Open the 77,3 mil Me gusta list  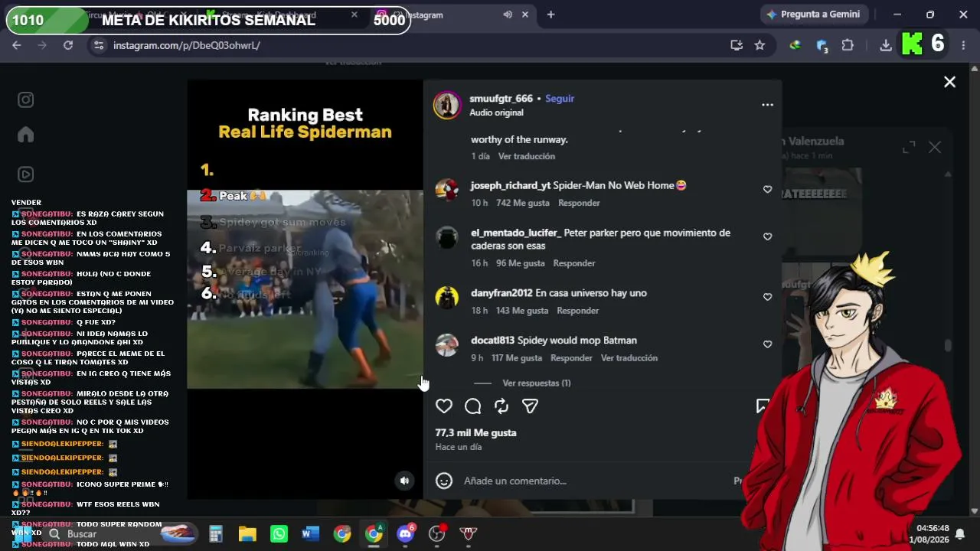[x=476, y=433]
